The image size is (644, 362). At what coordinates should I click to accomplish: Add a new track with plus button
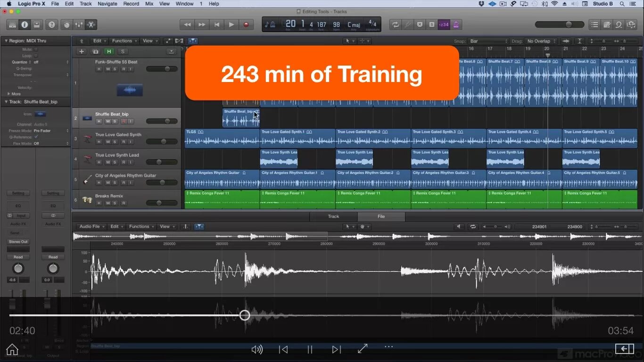pos(82,51)
